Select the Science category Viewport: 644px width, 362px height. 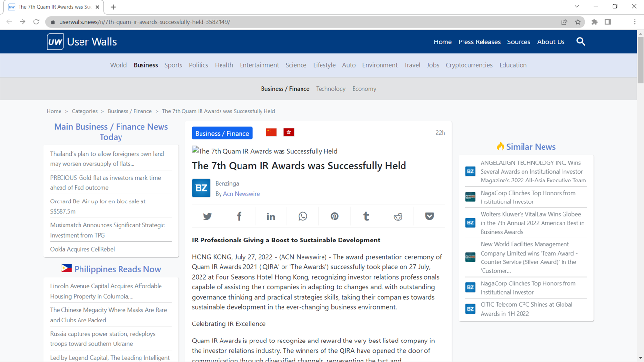click(296, 65)
